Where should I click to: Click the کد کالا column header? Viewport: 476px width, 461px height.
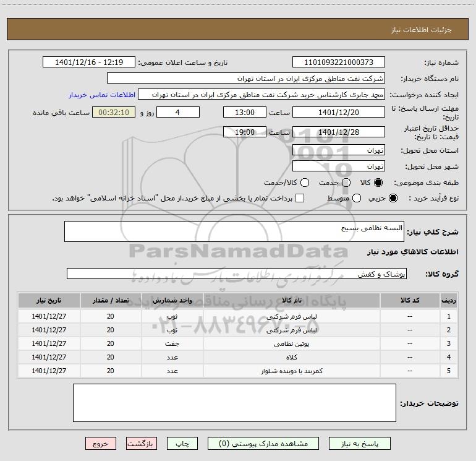tap(410, 301)
